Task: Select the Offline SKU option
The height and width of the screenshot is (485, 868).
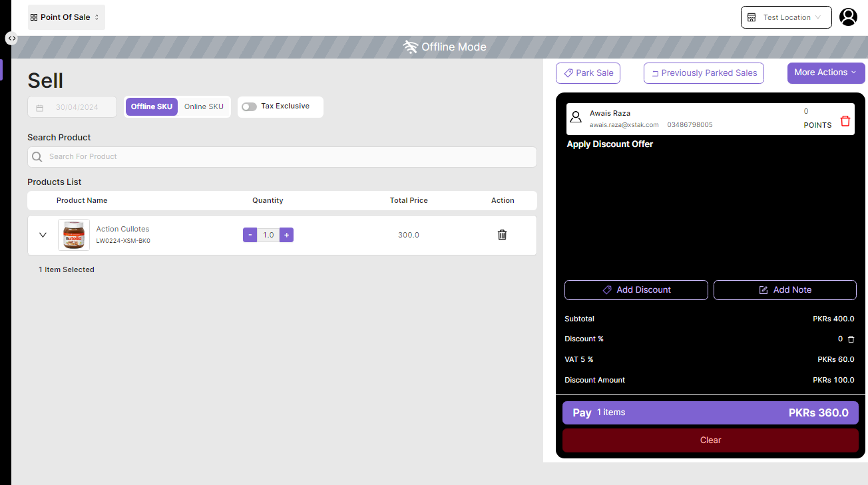Action: 151,107
